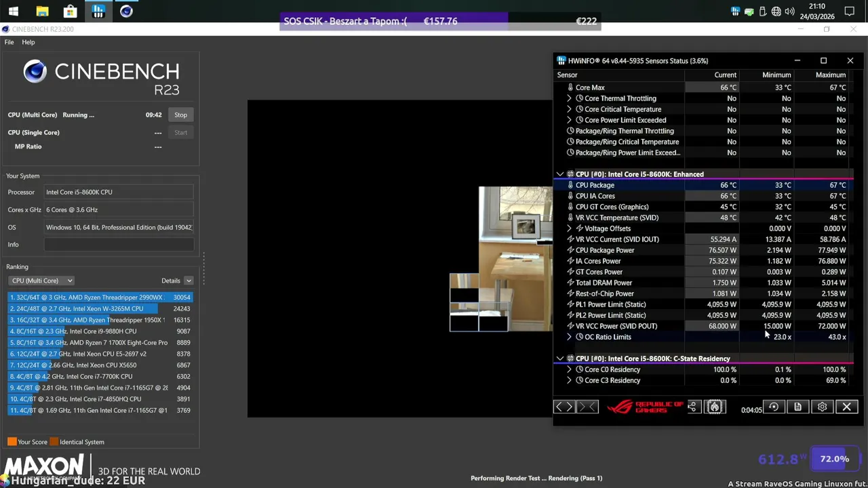Select the Intel Xeon W-3265M ranking row
This screenshot has height=488, width=868.
(x=100, y=308)
